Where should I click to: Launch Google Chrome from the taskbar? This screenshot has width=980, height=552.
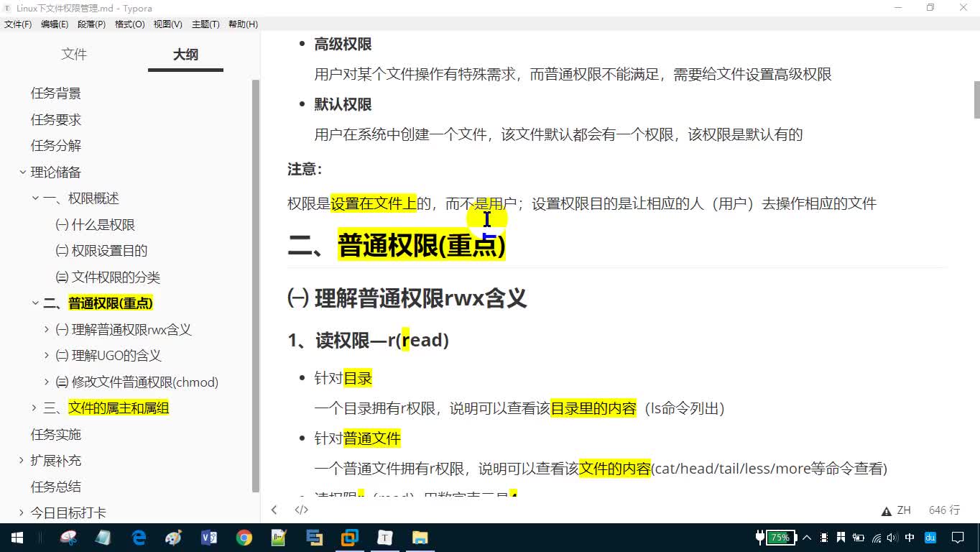pyautogui.click(x=244, y=537)
